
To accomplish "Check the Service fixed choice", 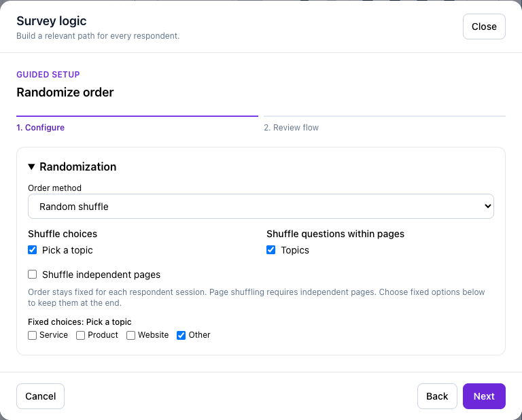I will [x=33, y=335].
